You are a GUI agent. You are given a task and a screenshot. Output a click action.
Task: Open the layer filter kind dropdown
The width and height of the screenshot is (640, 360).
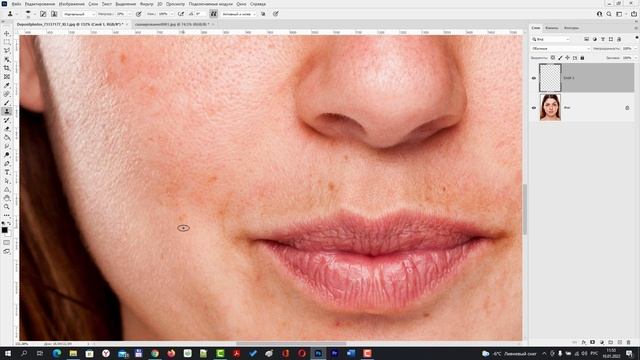tap(551, 39)
